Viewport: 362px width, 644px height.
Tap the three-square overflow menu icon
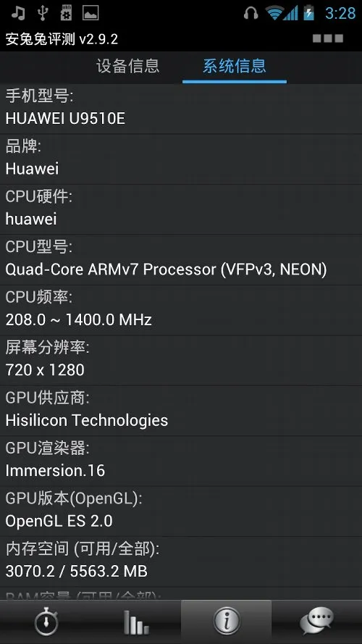(x=327, y=38)
